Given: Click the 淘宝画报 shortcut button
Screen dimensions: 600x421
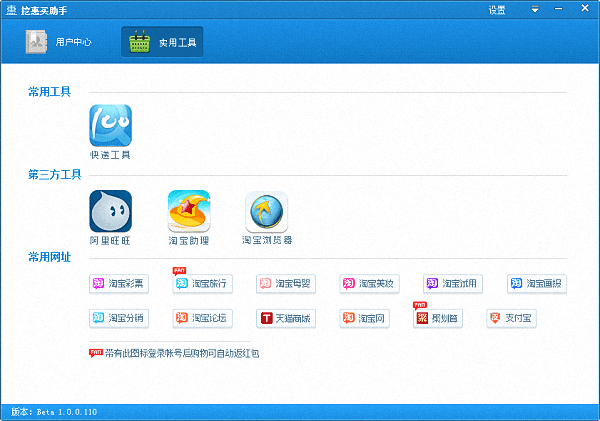Looking at the screenshot, I should 537,284.
